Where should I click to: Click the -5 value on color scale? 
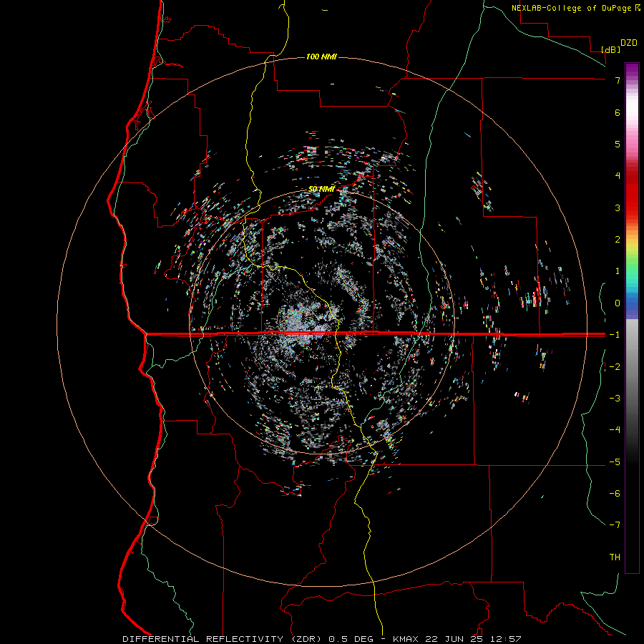point(615,462)
